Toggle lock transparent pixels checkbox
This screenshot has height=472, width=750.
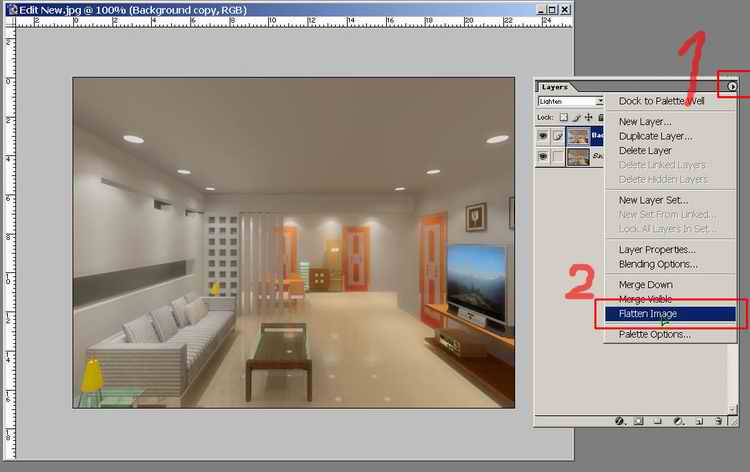[563, 117]
